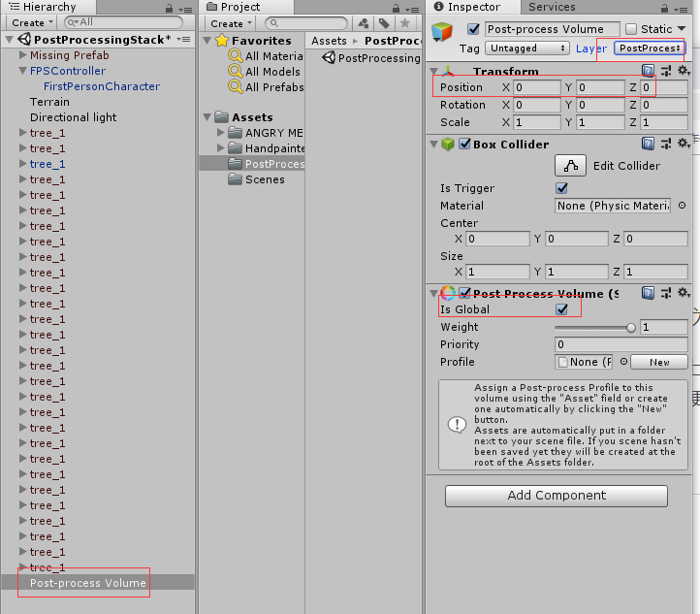This screenshot has height=614, width=700.
Task: Open the PostProcessingStack scene options menu
Action: click(x=183, y=40)
